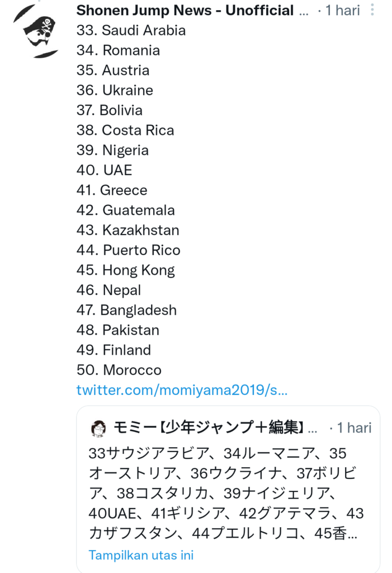Click the quoted tweet's small profile avatar

99,429
